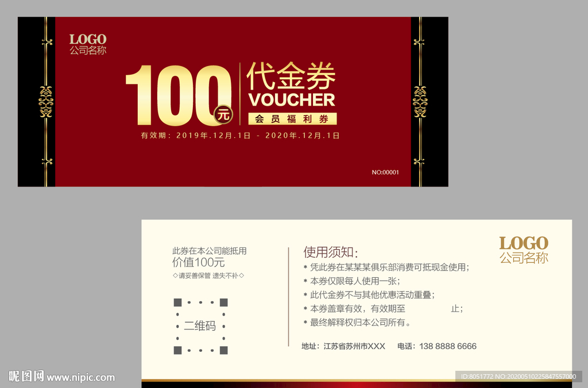Click the 'VOUCHER' text
Screen dimensions: 588x388
[x=292, y=100]
